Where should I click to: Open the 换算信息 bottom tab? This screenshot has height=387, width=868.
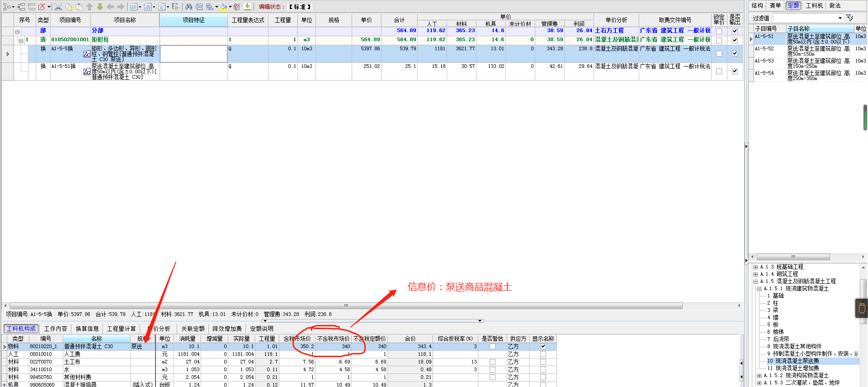[87, 329]
